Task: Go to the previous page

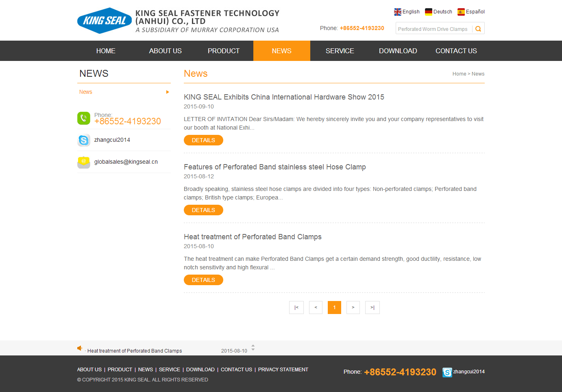Action: point(316,308)
